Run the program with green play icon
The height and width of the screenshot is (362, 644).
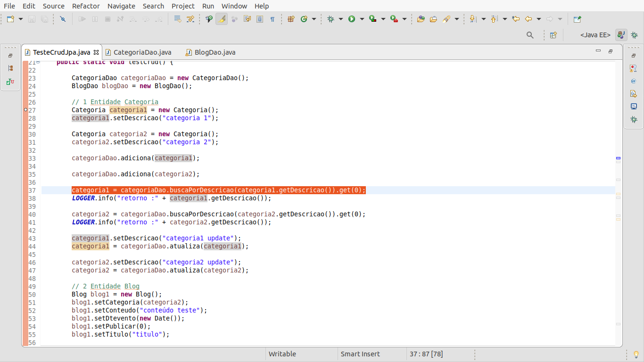(x=352, y=19)
